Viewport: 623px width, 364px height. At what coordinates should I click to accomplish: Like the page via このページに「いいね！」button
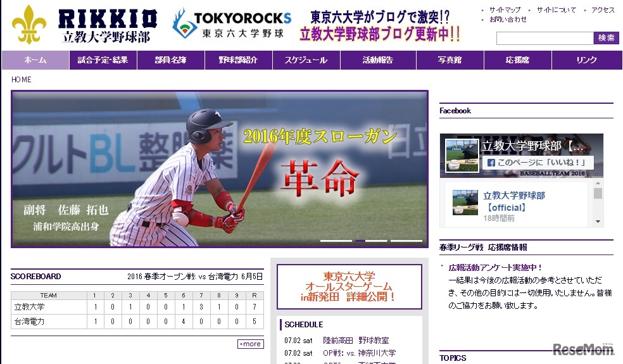click(x=538, y=163)
